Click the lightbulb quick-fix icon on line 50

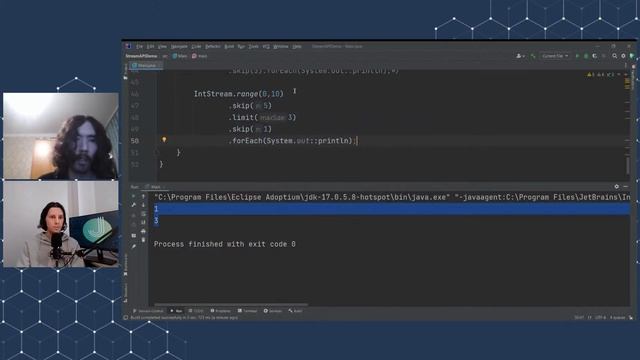(x=164, y=140)
